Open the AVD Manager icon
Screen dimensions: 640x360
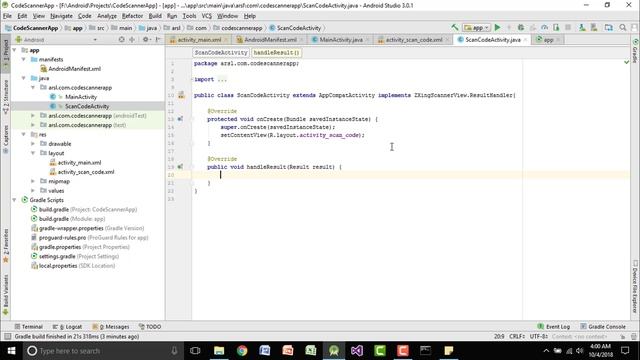tap(582, 27)
